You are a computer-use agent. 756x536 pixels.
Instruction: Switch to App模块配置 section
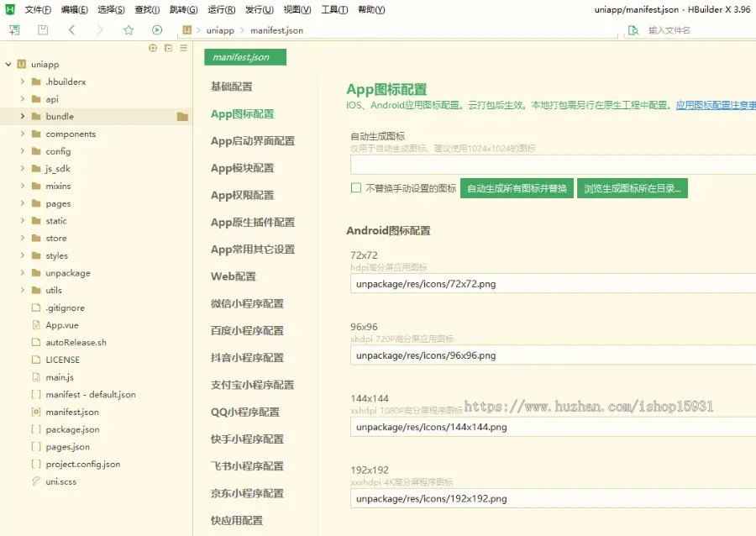(x=242, y=168)
